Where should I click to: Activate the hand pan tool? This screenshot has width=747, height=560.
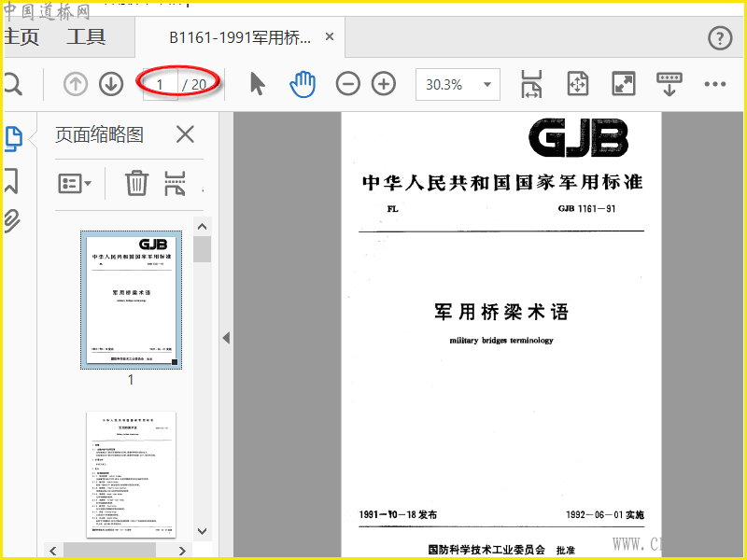coord(303,84)
